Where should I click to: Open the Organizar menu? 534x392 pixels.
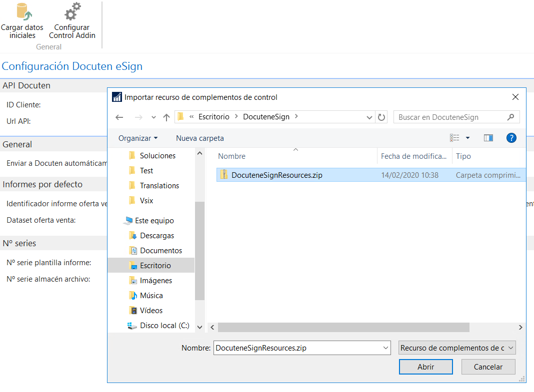point(138,138)
